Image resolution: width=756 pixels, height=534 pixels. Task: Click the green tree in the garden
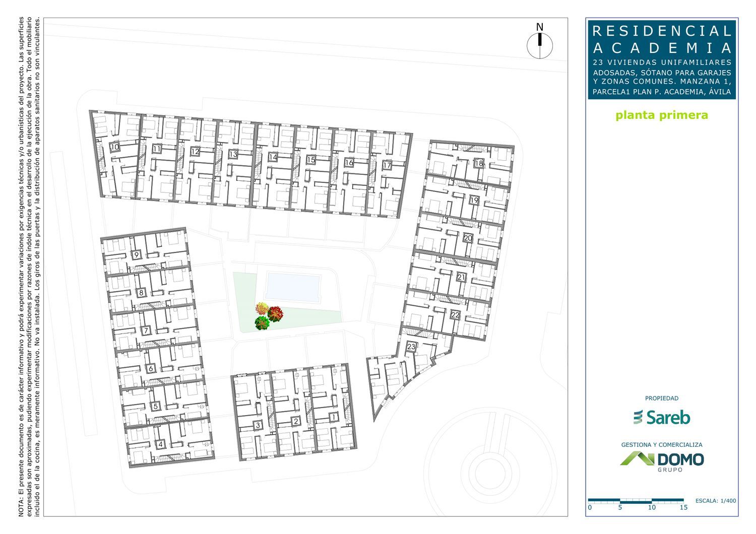[x=262, y=323]
